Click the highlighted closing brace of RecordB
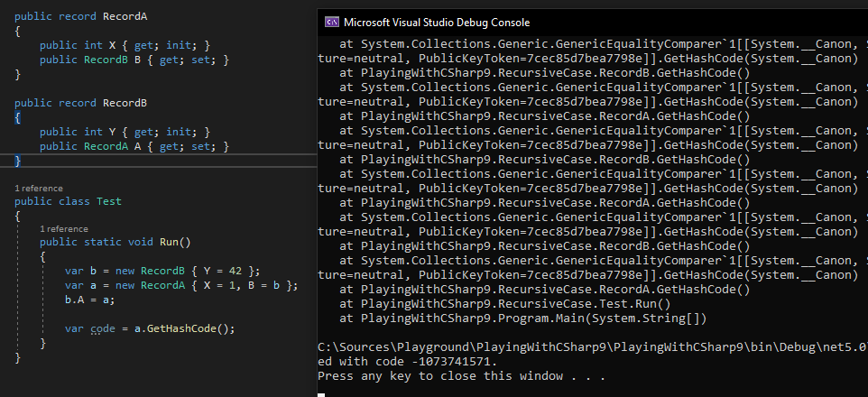868x397 pixels. [x=18, y=161]
